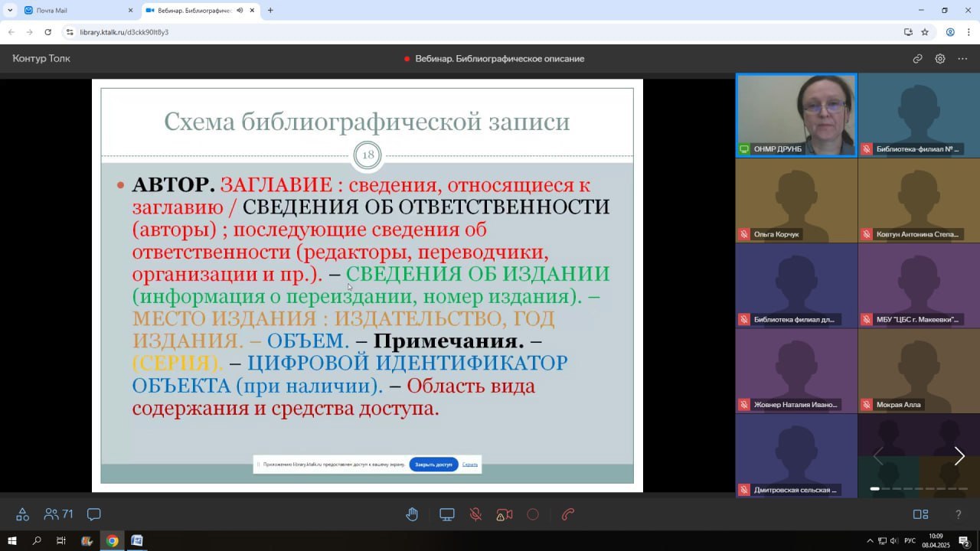Open the tab search dropdown
This screenshot has width=980, height=551.
(x=9, y=10)
